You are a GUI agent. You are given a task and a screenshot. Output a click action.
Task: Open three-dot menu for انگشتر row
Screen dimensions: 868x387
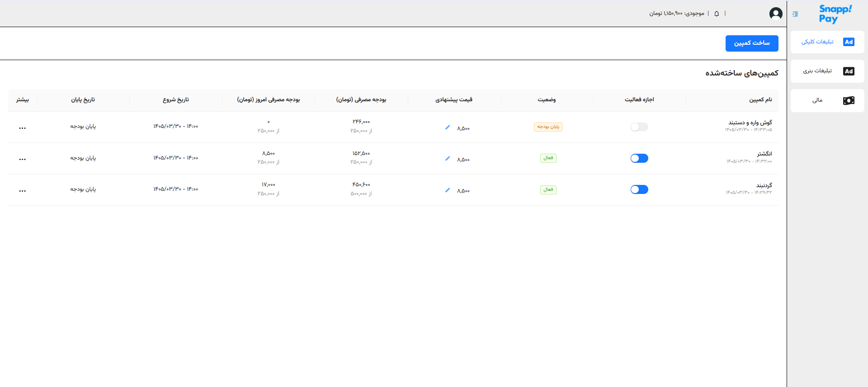click(23, 159)
